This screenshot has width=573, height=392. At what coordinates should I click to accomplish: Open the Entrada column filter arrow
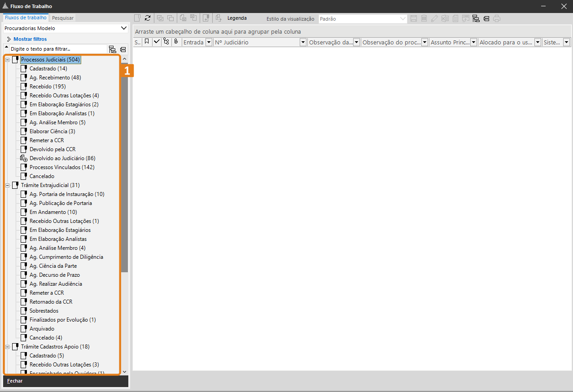[209, 42]
